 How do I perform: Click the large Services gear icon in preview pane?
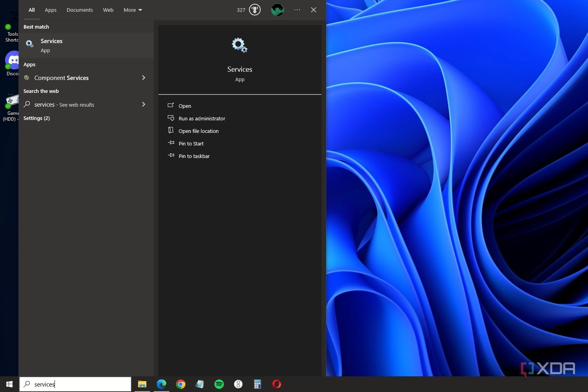tap(240, 45)
